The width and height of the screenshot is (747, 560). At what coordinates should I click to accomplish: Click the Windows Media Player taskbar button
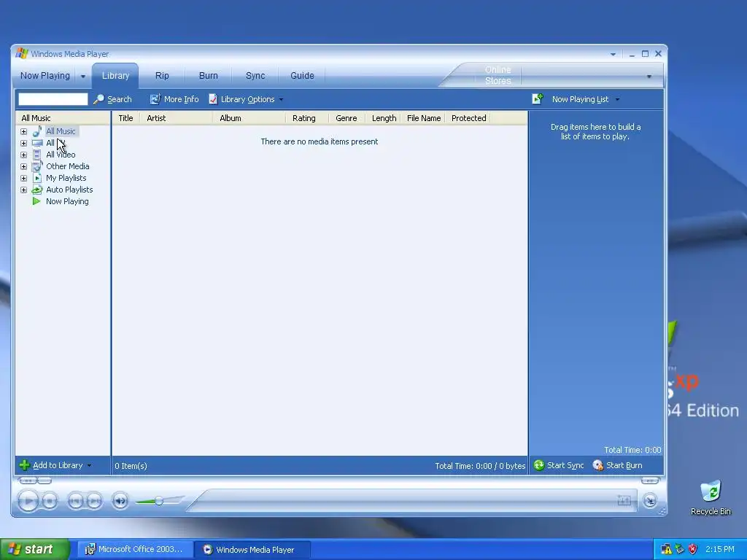[252, 550]
